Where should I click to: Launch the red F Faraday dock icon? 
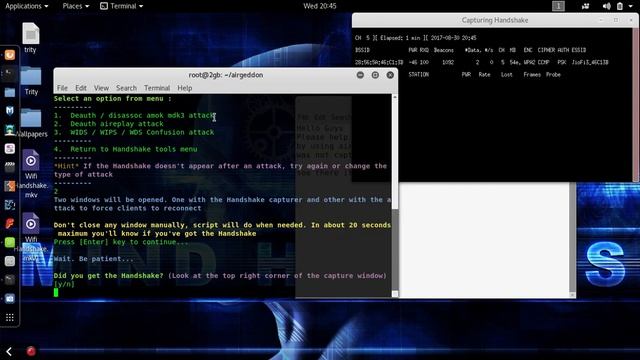coord(10,223)
